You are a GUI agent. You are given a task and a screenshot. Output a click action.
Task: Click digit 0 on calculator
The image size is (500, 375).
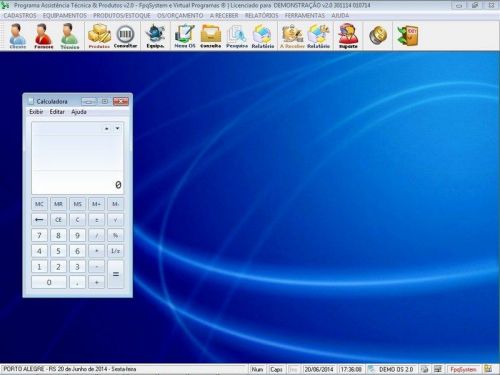point(49,282)
